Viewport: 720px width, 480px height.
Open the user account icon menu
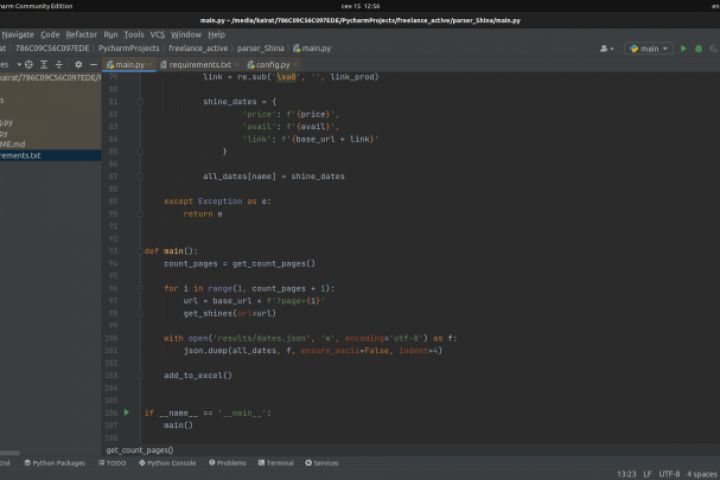tap(607, 48)
